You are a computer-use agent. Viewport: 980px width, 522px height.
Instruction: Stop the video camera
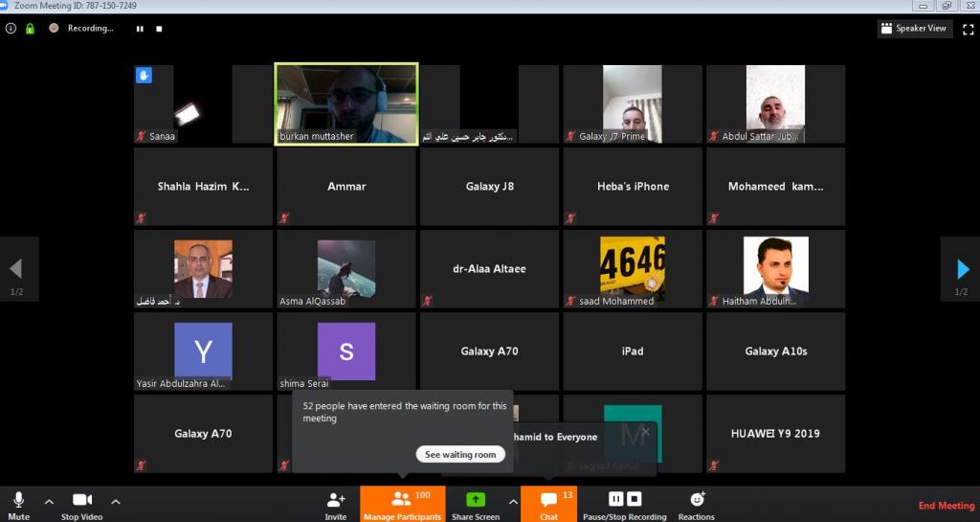[x=82, y=503]
